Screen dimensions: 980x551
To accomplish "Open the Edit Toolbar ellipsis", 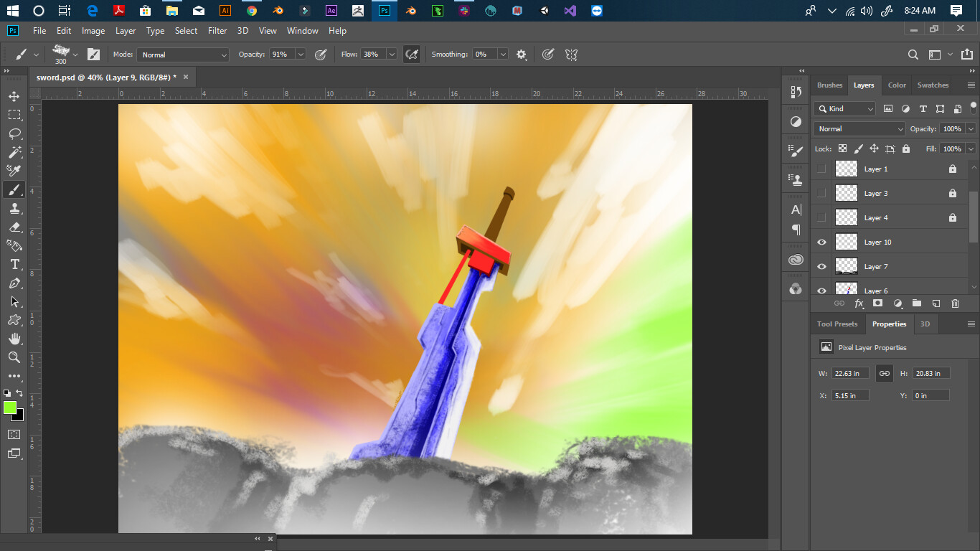I will [x=14, y=376].
